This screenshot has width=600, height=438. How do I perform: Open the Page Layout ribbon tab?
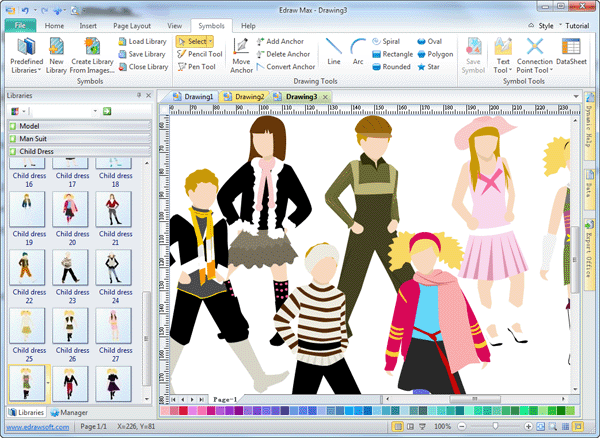tap(133, 24)
